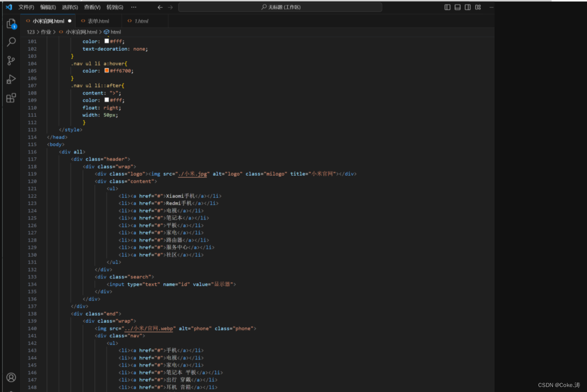Switch to the 表单.html tab
This screenshot has width=587, height=392.
pos(98,21)
